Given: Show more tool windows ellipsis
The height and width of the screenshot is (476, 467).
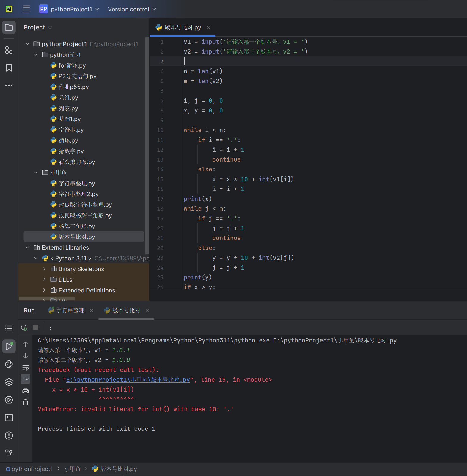Looking at the screenshot, I should point(9,86).
